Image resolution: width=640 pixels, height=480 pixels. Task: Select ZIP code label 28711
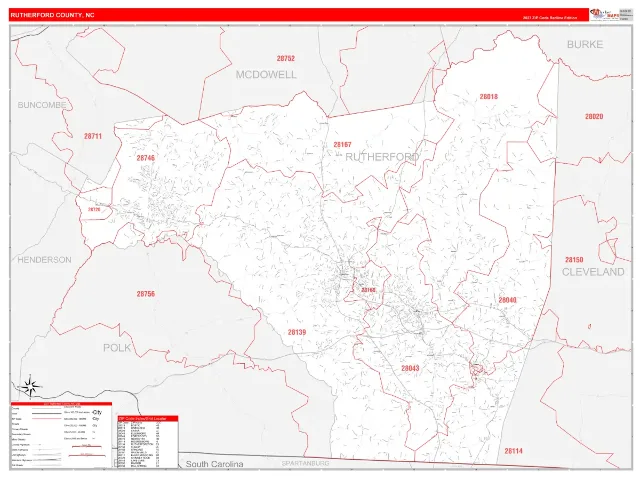pos(93,136)
